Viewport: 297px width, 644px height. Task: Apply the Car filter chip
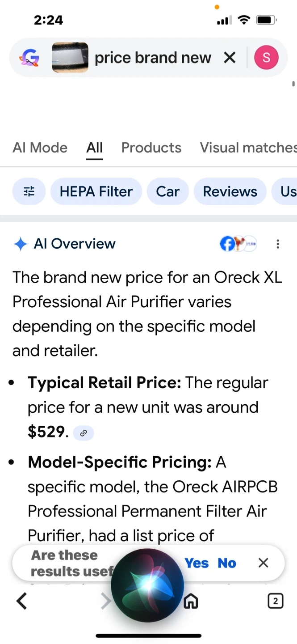click(x=167, y=191)
